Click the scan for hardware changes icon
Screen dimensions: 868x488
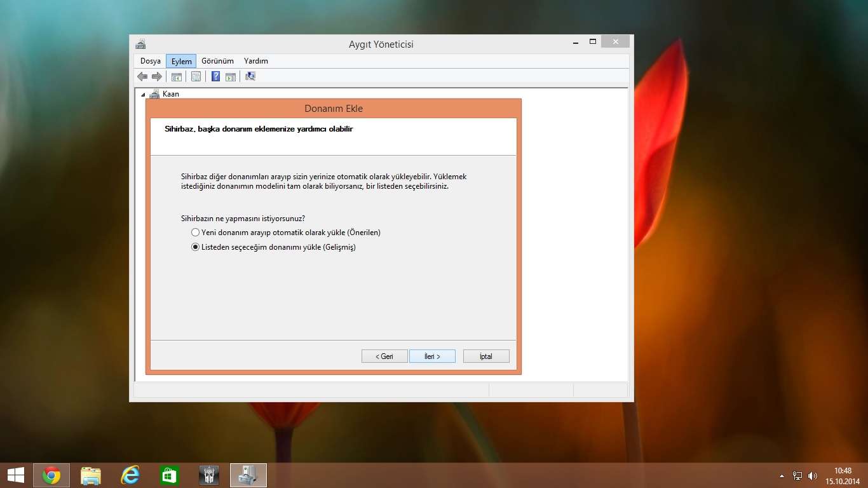tap(250, 77)
